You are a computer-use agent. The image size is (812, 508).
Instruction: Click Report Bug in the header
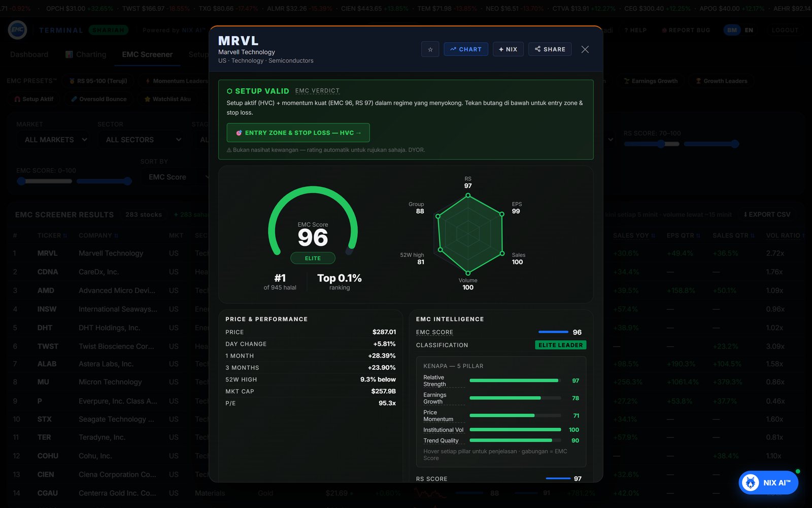pos(686,30)
